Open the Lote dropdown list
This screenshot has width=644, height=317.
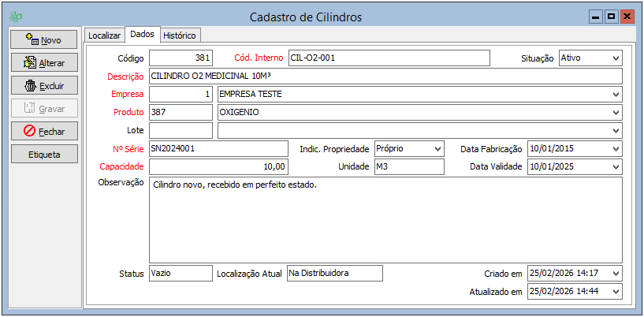click(615, 130)
